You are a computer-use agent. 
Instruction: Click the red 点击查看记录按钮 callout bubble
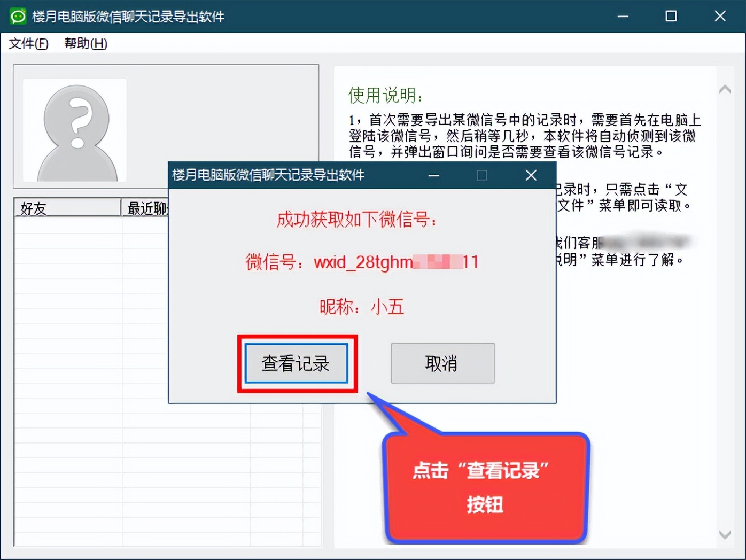point(485,489)
